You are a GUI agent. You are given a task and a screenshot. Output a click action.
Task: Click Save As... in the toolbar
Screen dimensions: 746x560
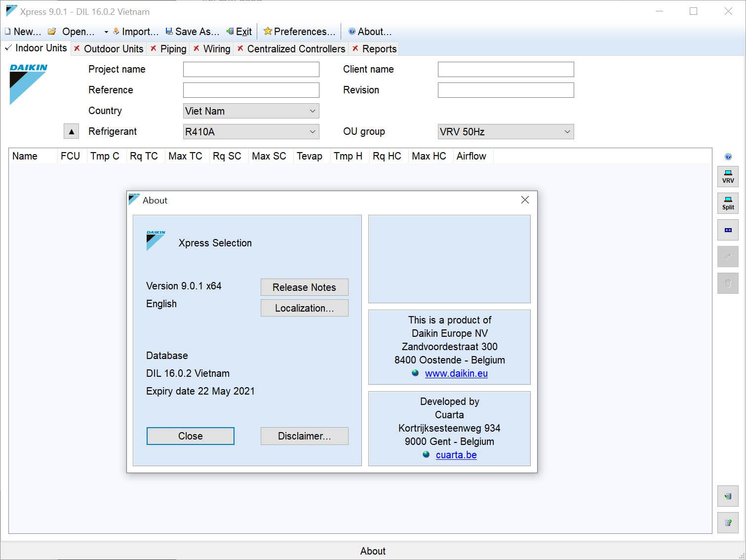click(193, 32)
